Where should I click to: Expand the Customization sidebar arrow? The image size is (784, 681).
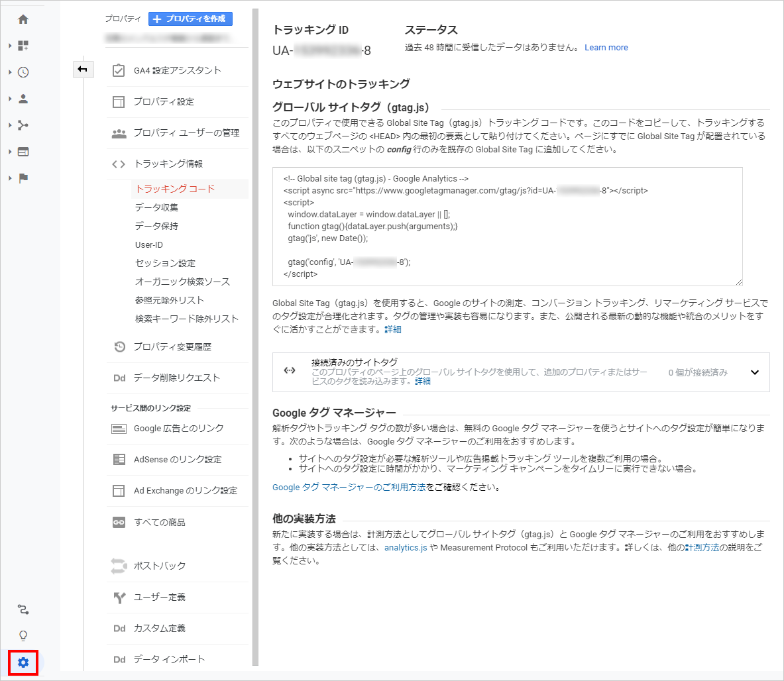10,46
